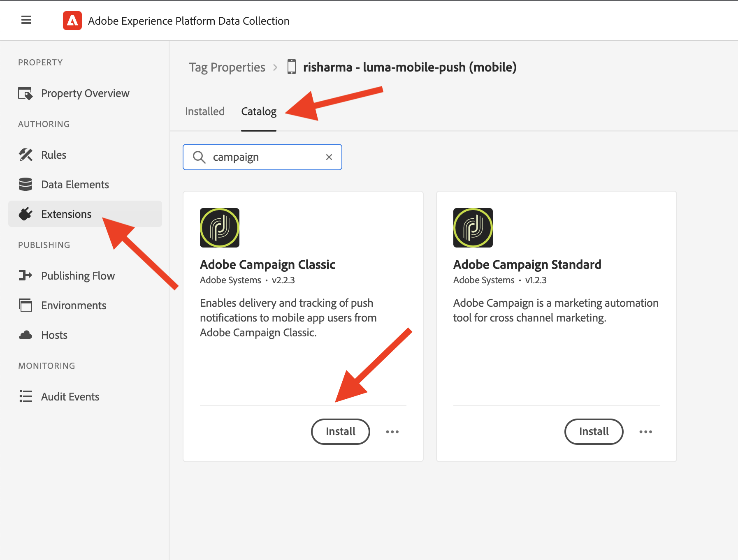This screenshot has height=560, width=738.
Task: Open the hamburger navigation menu
Action: [x=26, y=20]
